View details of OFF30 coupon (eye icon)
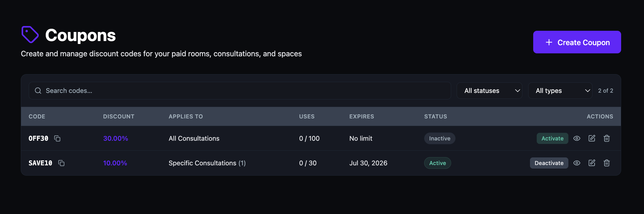This screenshot has width=644, height=214. pyautogui.click(x=577, y=138)
